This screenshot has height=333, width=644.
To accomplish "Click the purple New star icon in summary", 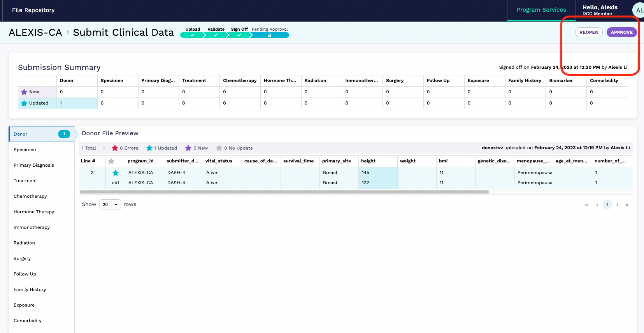I will (24, 92).
